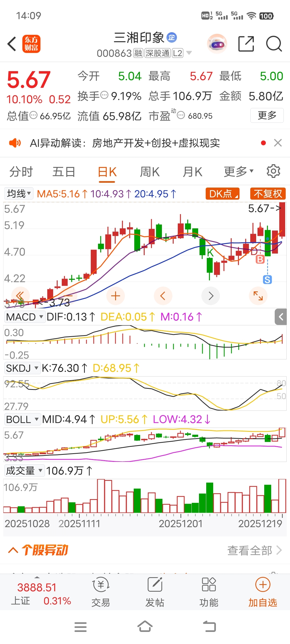Close the AI异动解读 banner
The height and width of the screenshot is (644, 290).
click(x=278, y=143)
